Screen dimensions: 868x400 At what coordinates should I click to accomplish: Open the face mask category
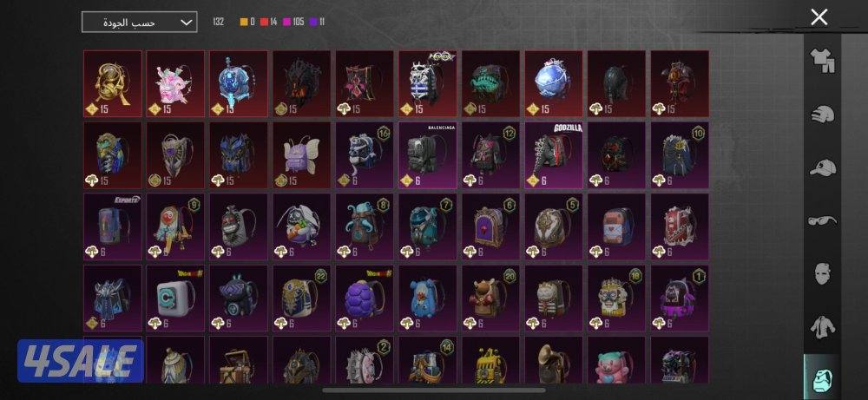(x=822, y=274)
